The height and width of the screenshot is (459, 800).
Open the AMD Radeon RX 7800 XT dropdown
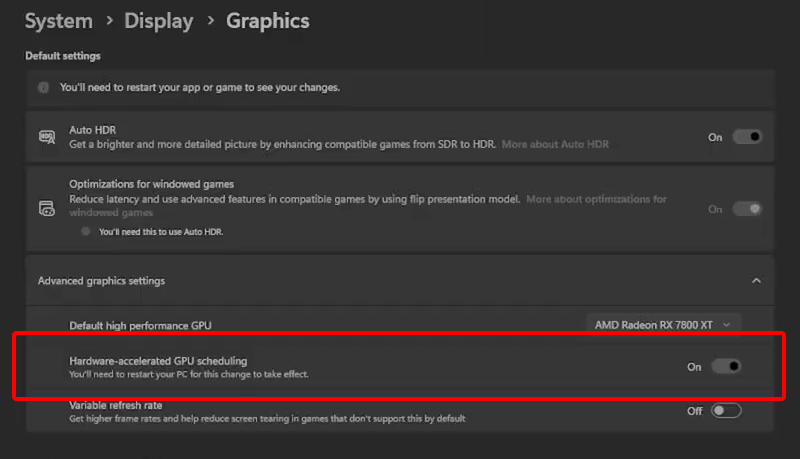coord(663,325)
